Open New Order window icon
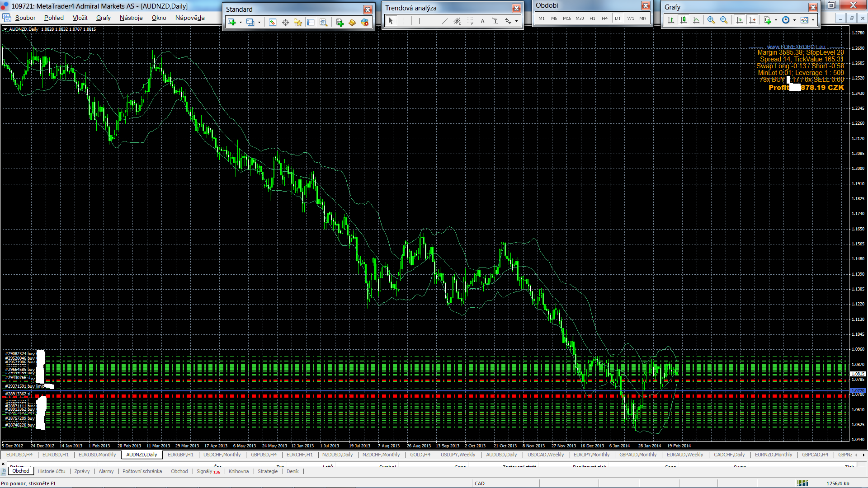868x488 pixels. click(340, 22)
